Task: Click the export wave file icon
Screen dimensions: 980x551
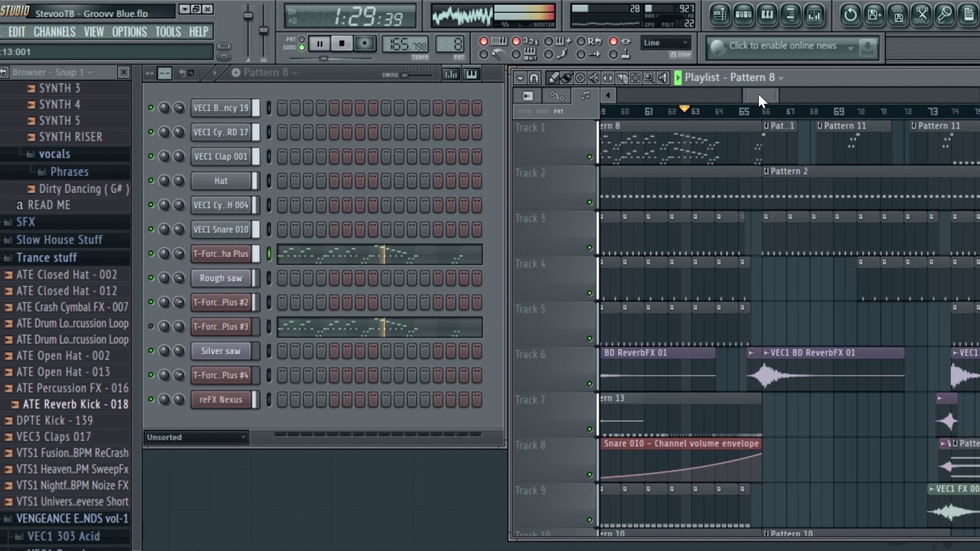Action: point(898,14)
